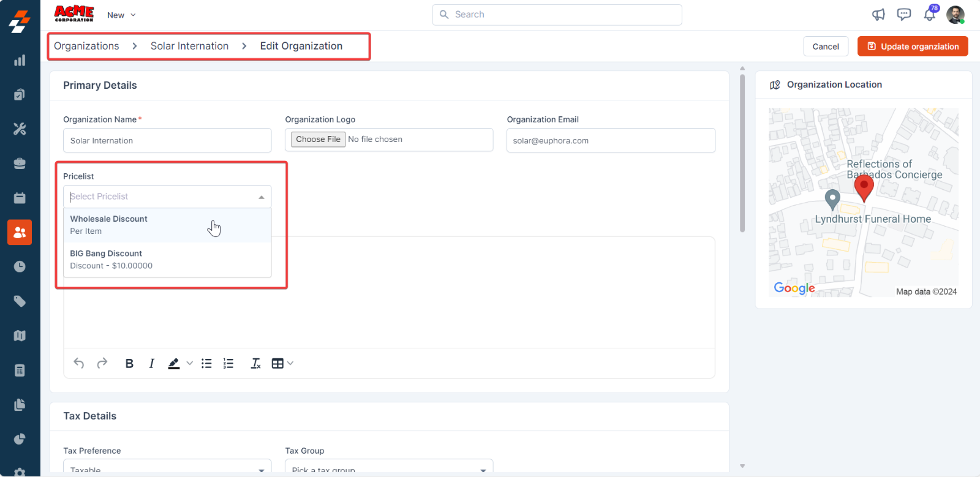Open the calendar sidebar icon

pyautogui.click(x=20, y=198)
